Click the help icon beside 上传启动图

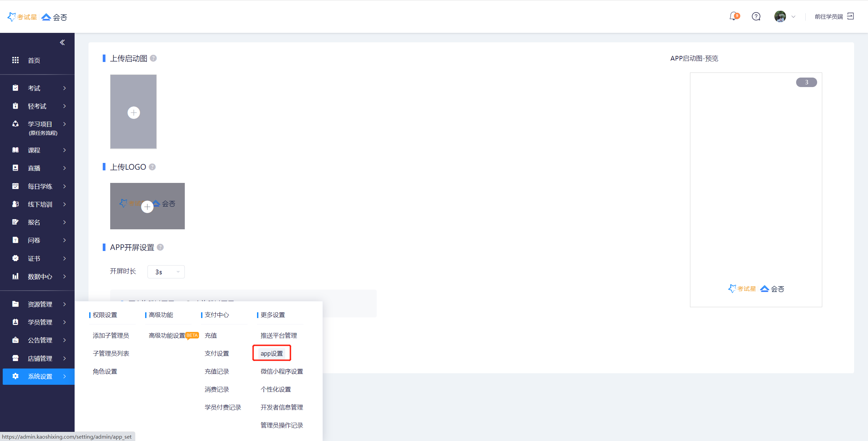tap(153, 58)
